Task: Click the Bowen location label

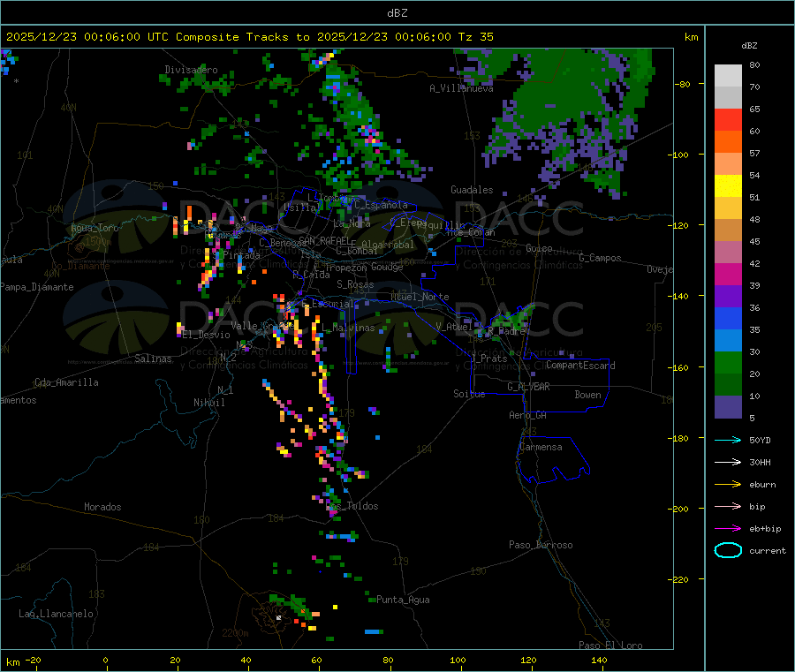Action: [588, 395]
